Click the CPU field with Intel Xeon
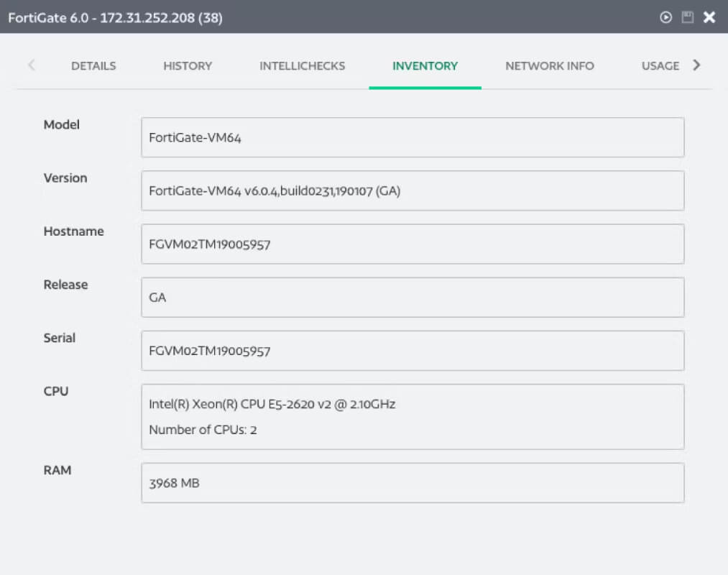 [413, 417]
